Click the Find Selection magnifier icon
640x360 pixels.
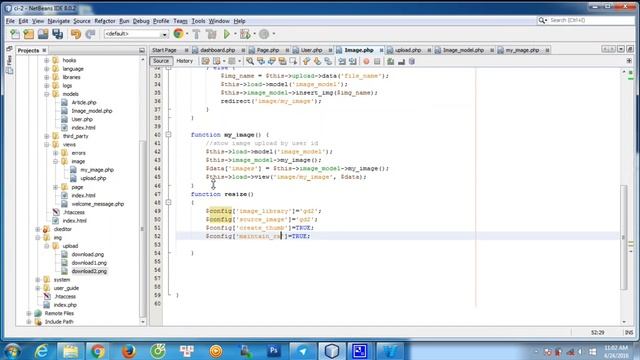pos(250,61)
